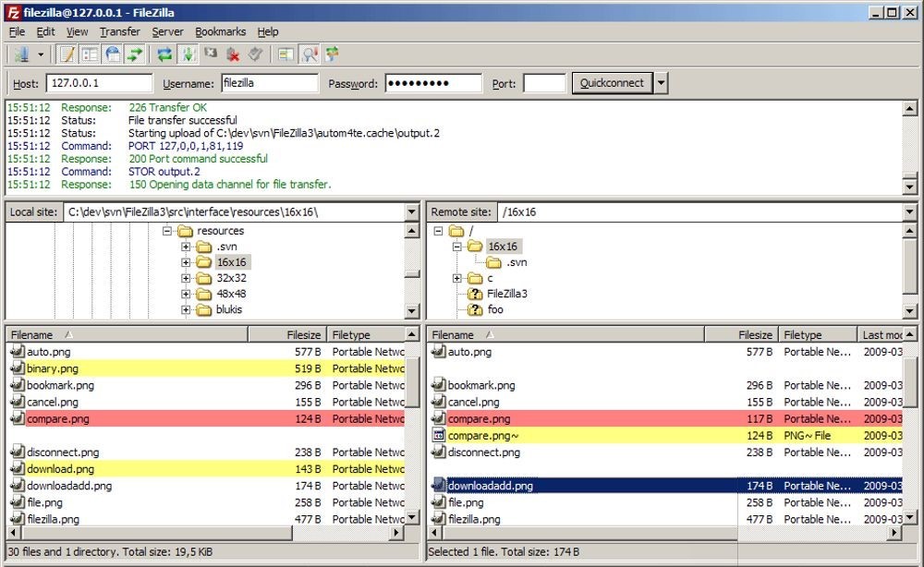Click the local download.png file icon
The image size is (924, 567).
click(x=18, y=469)
